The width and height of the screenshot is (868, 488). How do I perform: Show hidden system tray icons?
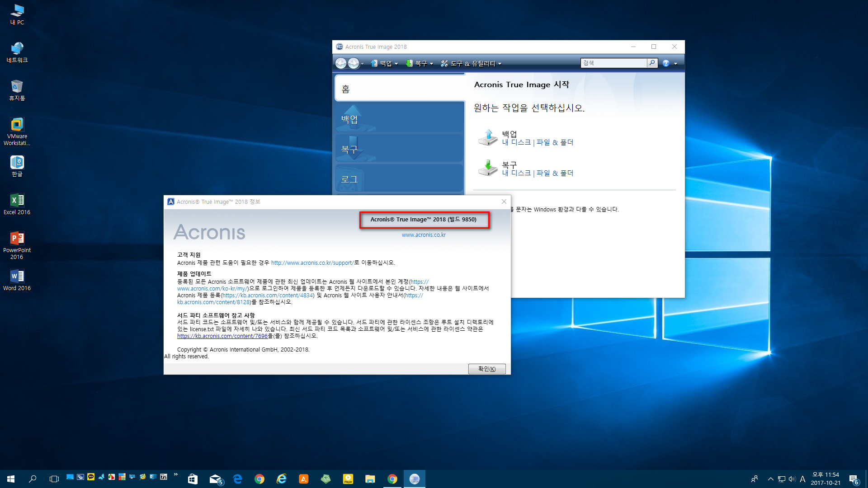pyautogui.click(x=770, y=479)
